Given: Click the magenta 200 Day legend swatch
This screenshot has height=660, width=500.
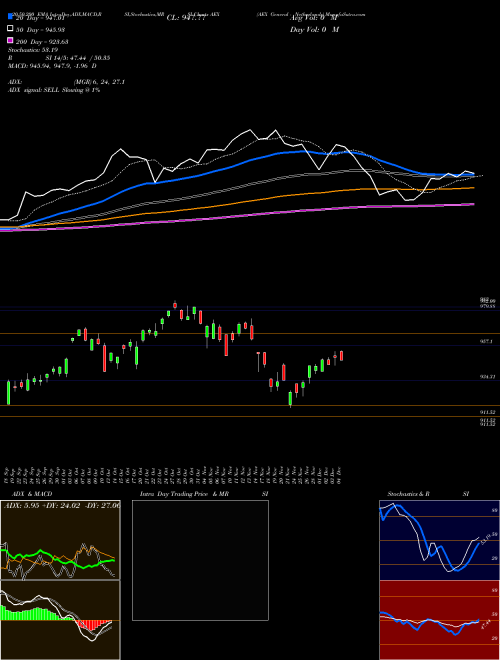Looking at the screenshot, I should click(x=10, y=40).
